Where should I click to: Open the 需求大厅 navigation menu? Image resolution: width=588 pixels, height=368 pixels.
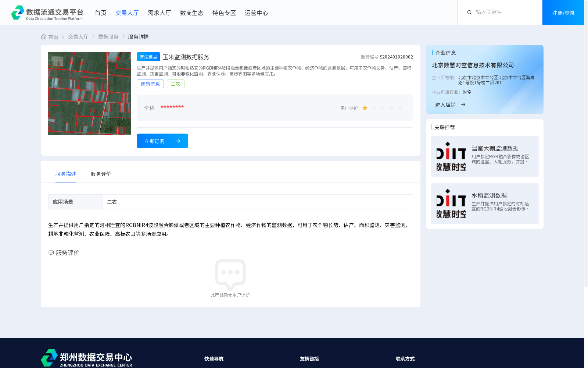(x=159, y=13)
